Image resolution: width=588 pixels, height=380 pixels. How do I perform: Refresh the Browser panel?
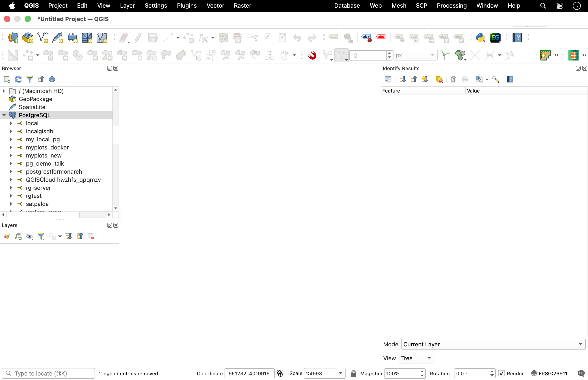[18, 79]
